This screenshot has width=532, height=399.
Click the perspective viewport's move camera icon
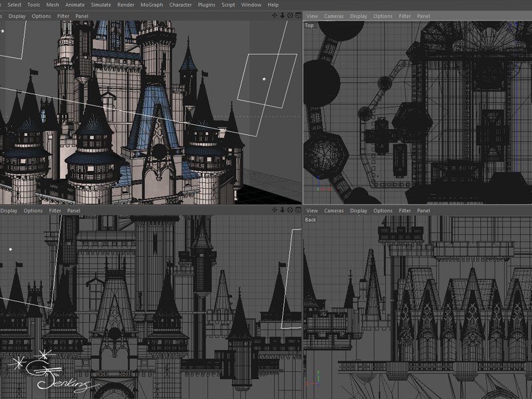[x=275, y=15]
